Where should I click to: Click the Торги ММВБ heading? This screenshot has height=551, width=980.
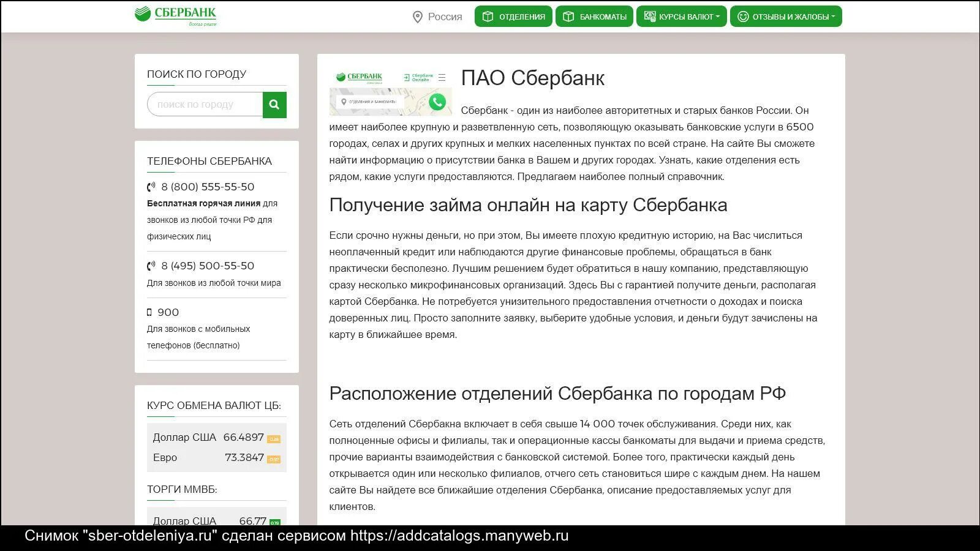click(182, 489)
